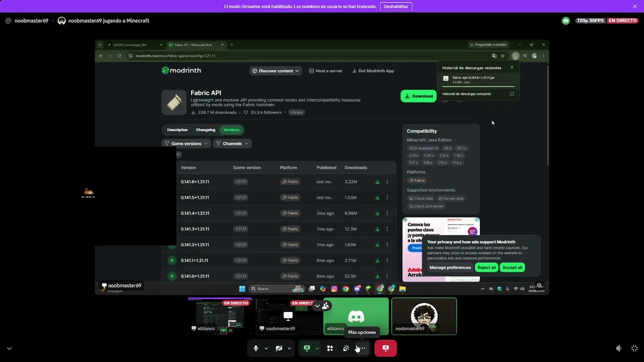Close the recent downloads popup
This screenshot has height=362, width=644.
click(x=512, y=67)
